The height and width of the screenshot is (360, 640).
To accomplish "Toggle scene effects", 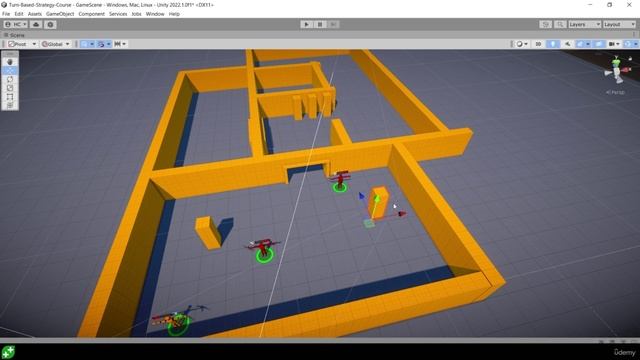I will (x=580, y=44).
